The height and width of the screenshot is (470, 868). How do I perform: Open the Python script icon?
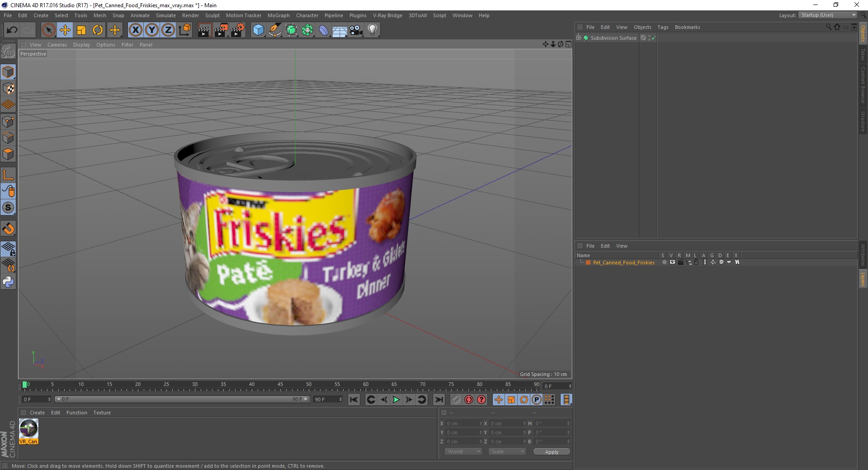coord(8,282)
